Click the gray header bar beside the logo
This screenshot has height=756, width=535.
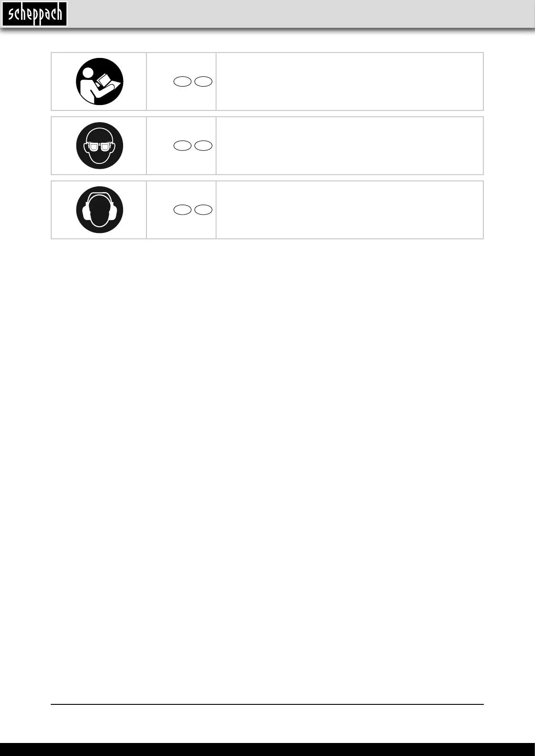coord(301,14)
